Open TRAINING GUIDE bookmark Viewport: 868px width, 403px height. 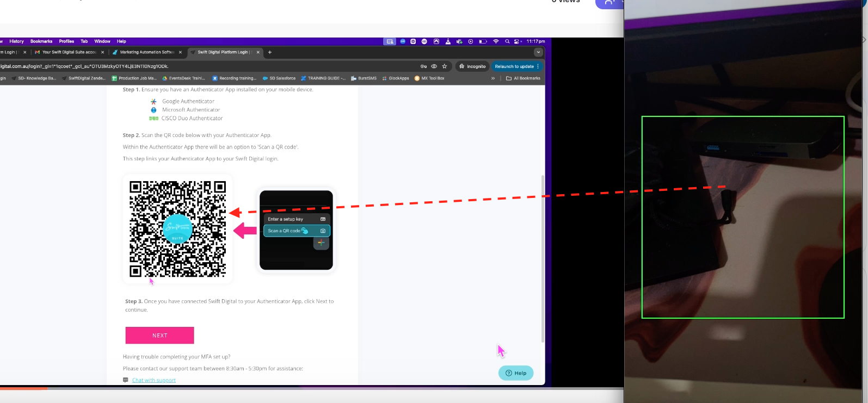tap(323, 78)
